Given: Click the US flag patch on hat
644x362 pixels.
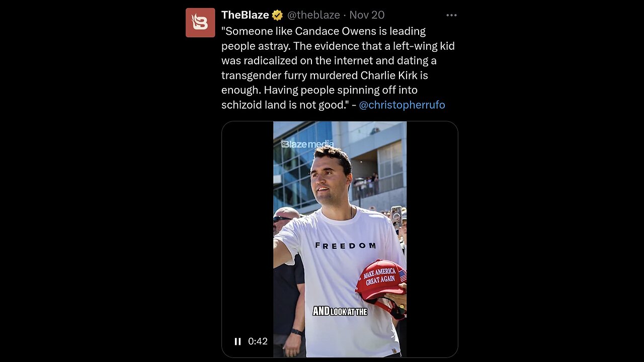Looking at the screenshot, I should [403, 276].
